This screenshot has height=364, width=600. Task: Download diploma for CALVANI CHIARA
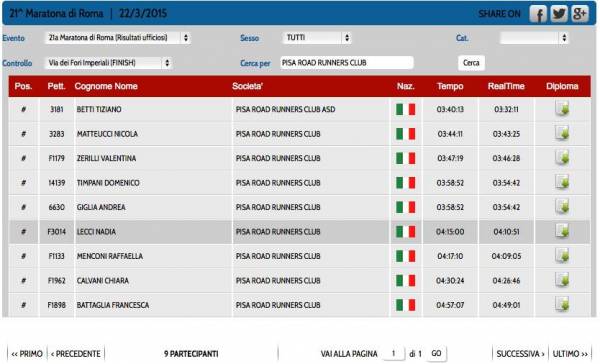(x=562, y=280)
